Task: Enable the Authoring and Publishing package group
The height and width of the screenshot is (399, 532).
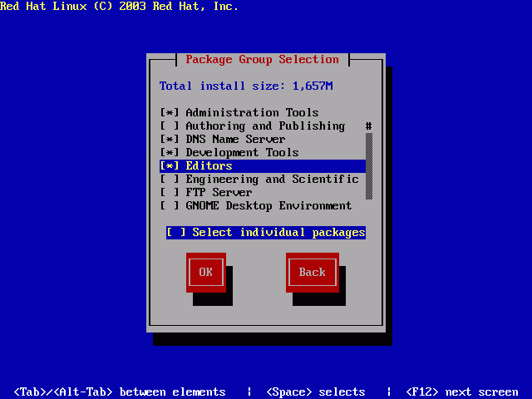Action: point(169,126)
